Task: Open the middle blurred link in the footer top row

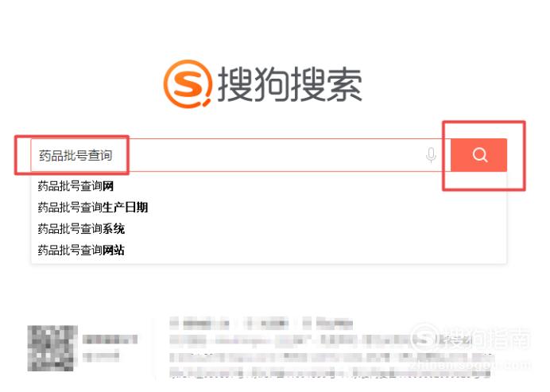Action: tap(266, 323)
